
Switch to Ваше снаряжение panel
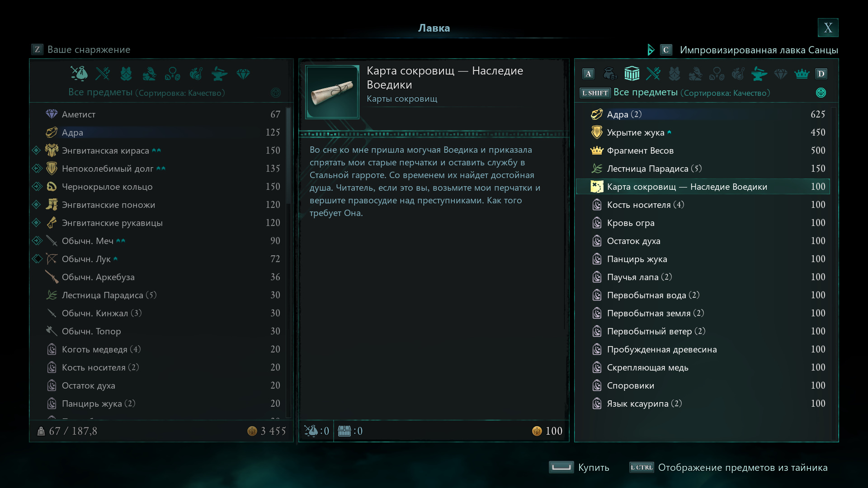[89, 50]
